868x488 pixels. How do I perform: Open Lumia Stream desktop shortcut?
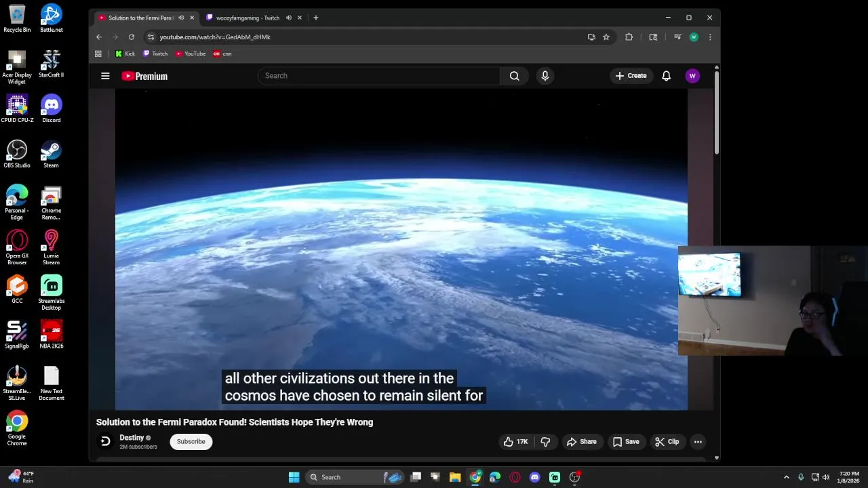(x=52, y=247)
